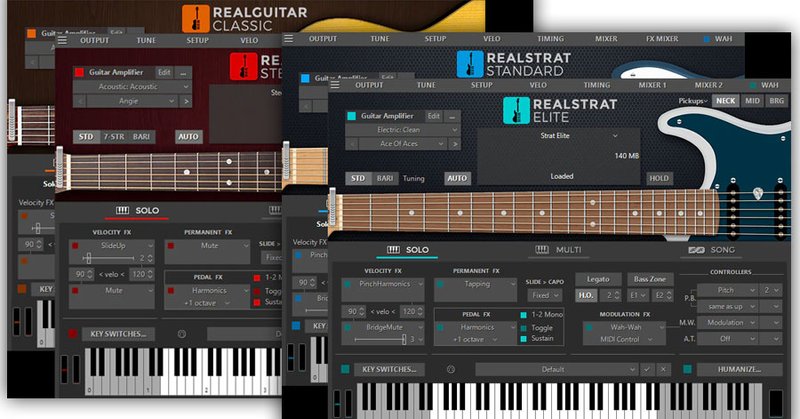Switch to SONG mode tab in RealStrat Elite

712,250
